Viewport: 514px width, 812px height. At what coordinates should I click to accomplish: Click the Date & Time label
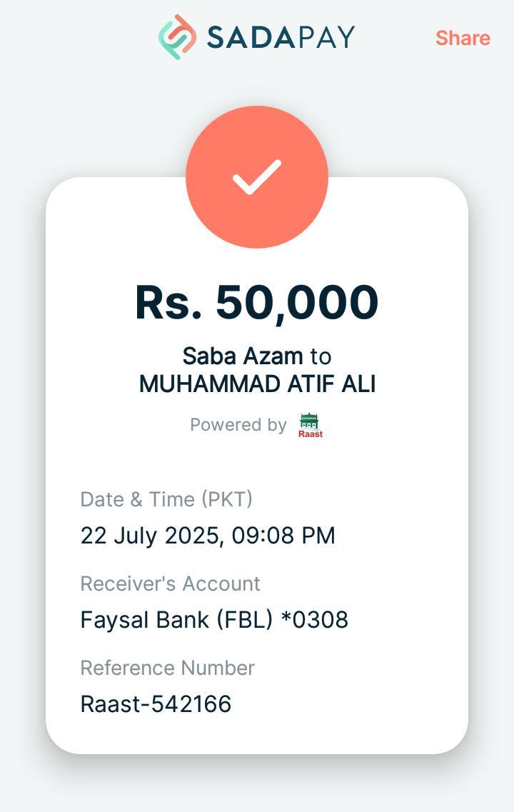coord(138,499)
